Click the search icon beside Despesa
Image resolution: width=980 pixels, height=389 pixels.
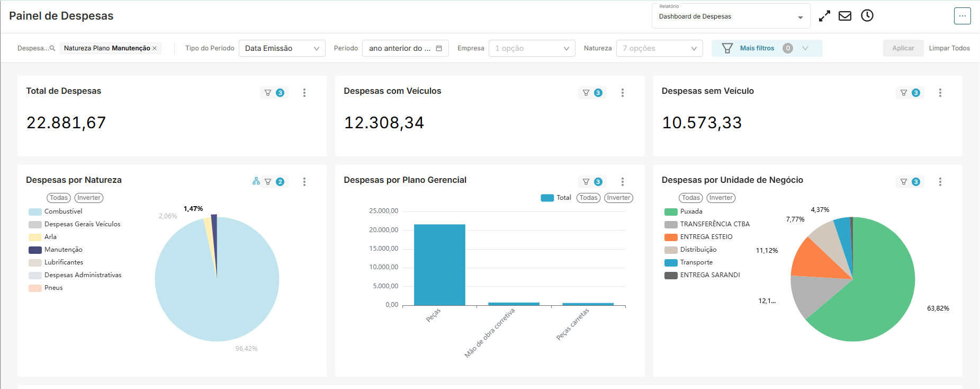click(x=52, y=48)
